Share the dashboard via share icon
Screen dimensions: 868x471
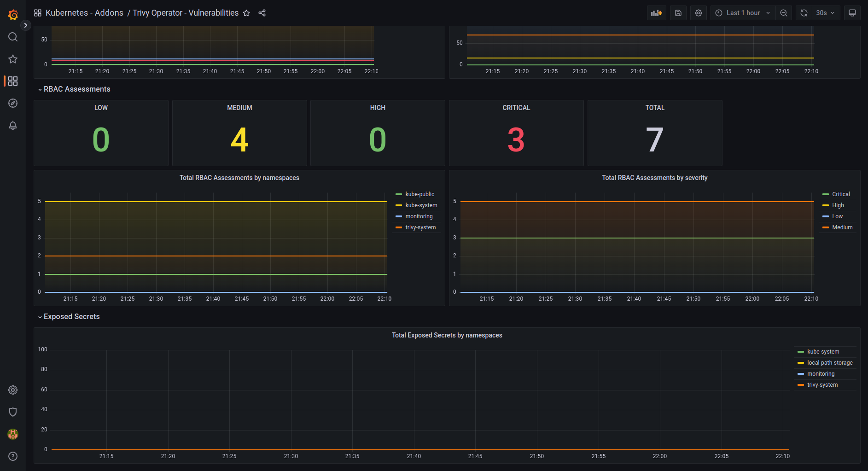(x=262, y=13)
